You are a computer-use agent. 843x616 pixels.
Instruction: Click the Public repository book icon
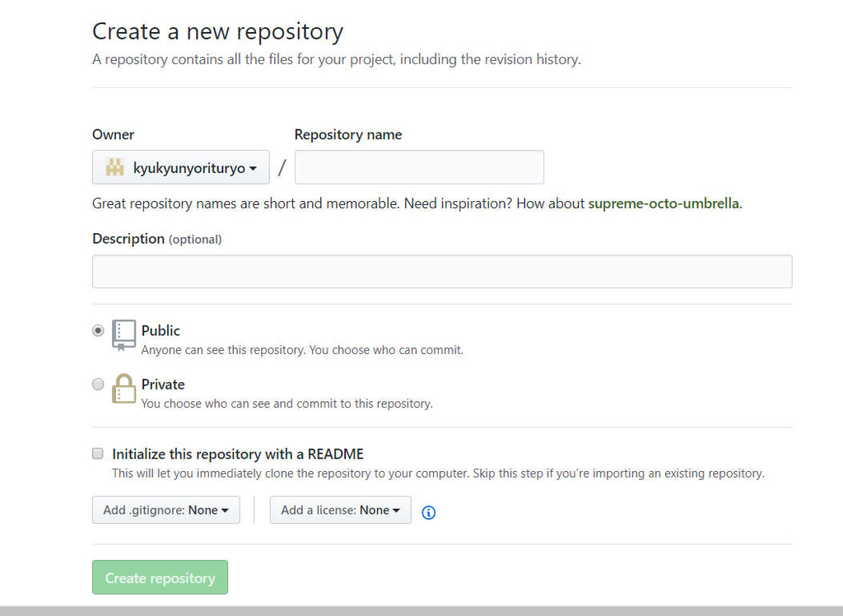click(123, 334)
